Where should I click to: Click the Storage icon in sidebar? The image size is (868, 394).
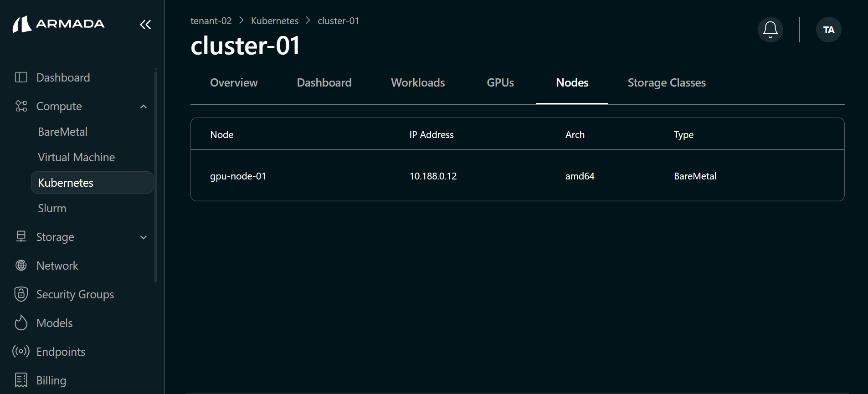tap(21, 236)
